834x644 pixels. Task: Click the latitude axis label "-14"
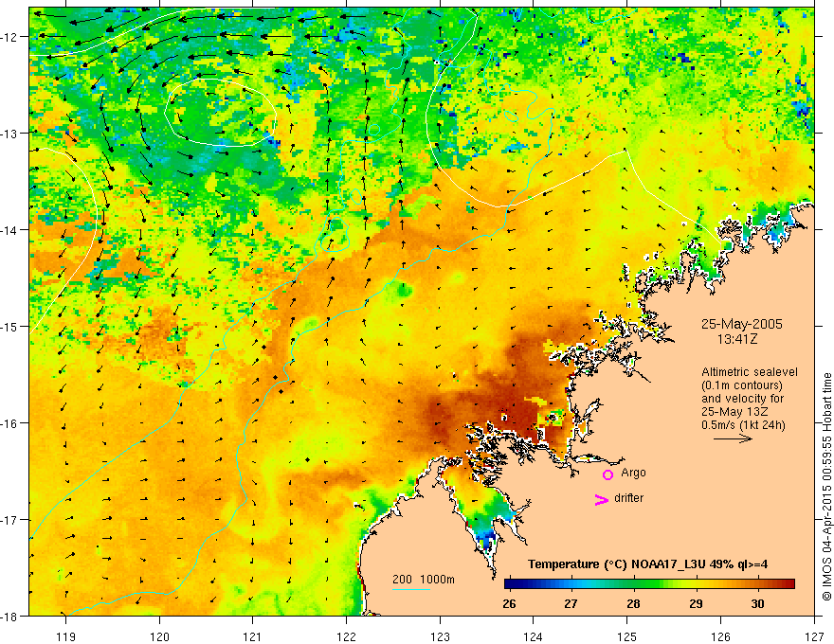9,230
